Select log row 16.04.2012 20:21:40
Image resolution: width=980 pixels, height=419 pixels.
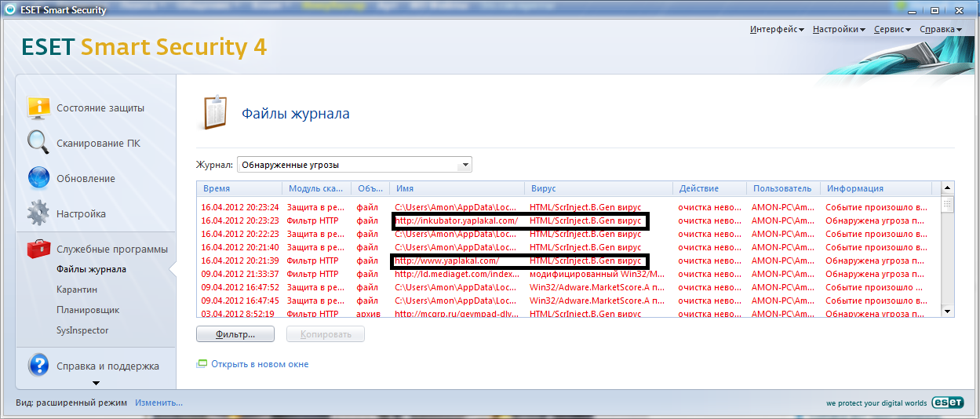[568, 247]
